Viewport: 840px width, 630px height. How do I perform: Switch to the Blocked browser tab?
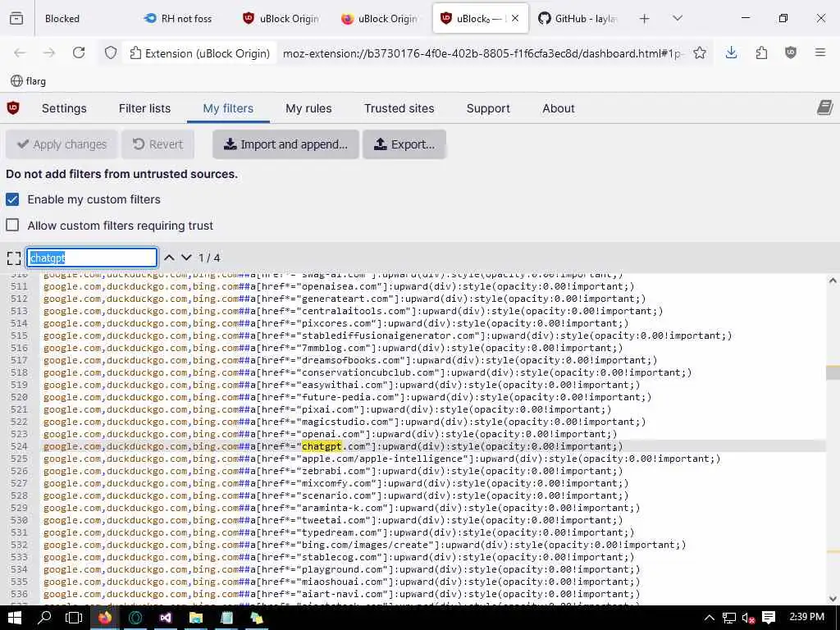(62, 19)
